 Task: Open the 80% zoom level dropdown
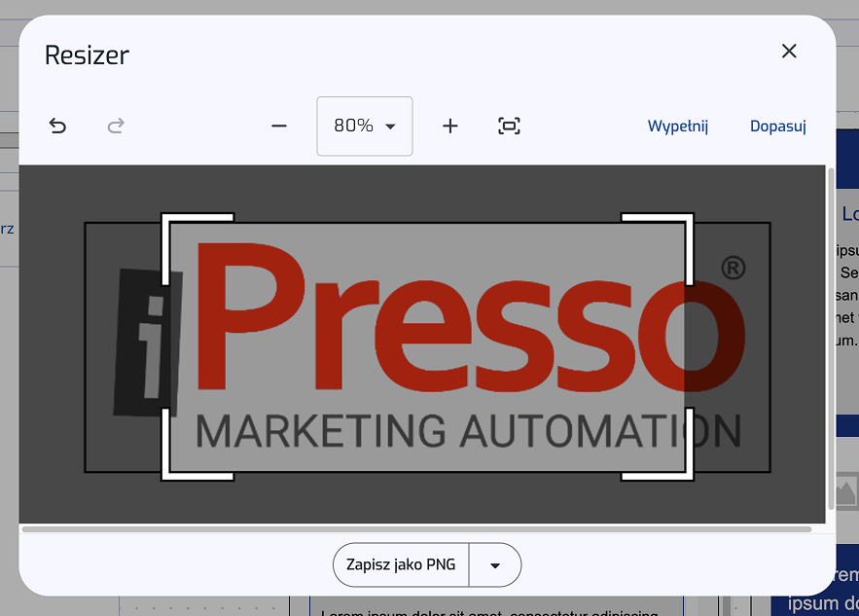pyautogui.click(x=365, y=126)
